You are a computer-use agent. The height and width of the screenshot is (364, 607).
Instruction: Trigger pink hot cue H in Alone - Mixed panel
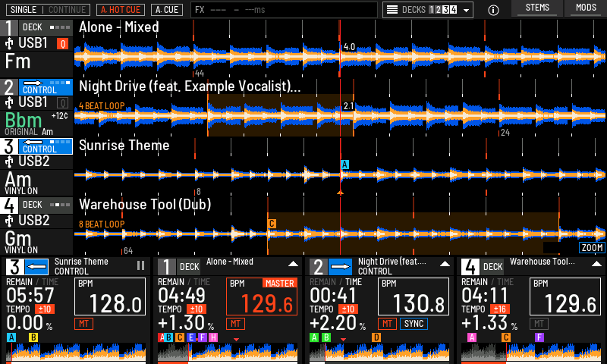click(x=213, y=337)
